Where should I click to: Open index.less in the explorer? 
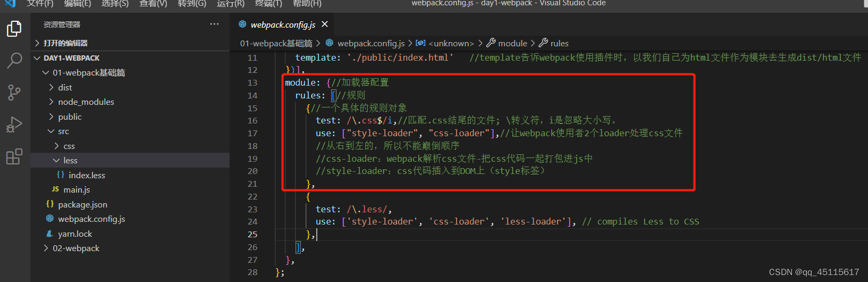coord(130,175)
